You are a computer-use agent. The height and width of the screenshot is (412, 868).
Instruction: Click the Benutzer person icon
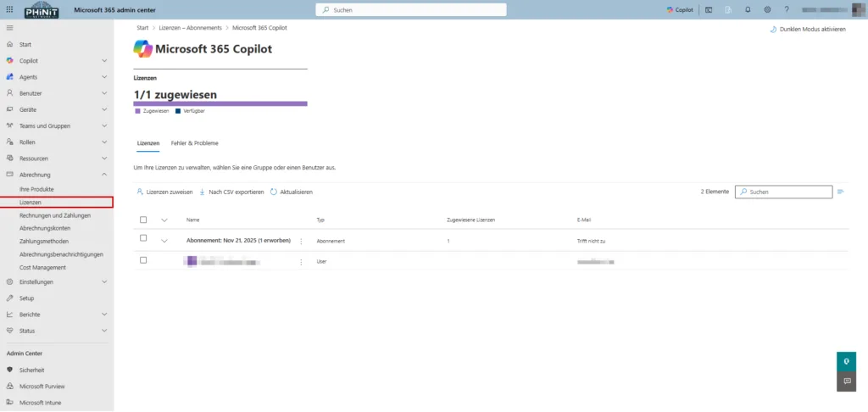click(x=9, y=93)
